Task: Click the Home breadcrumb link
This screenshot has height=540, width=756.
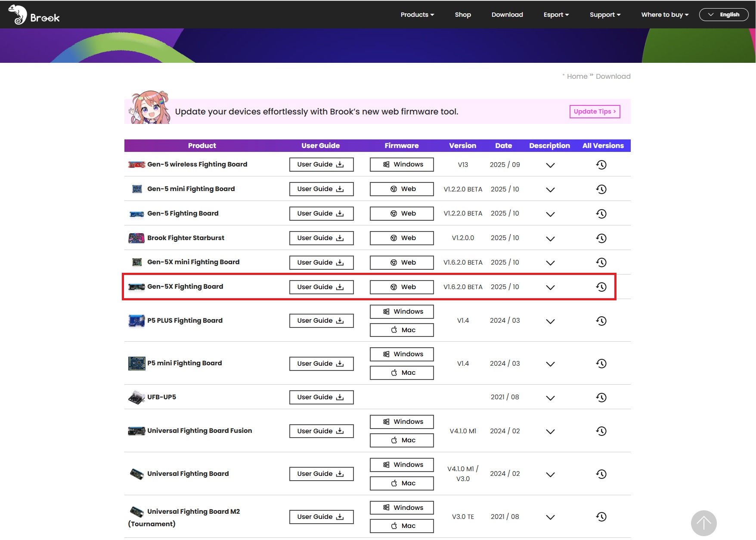Action: (x=577, y=76)
